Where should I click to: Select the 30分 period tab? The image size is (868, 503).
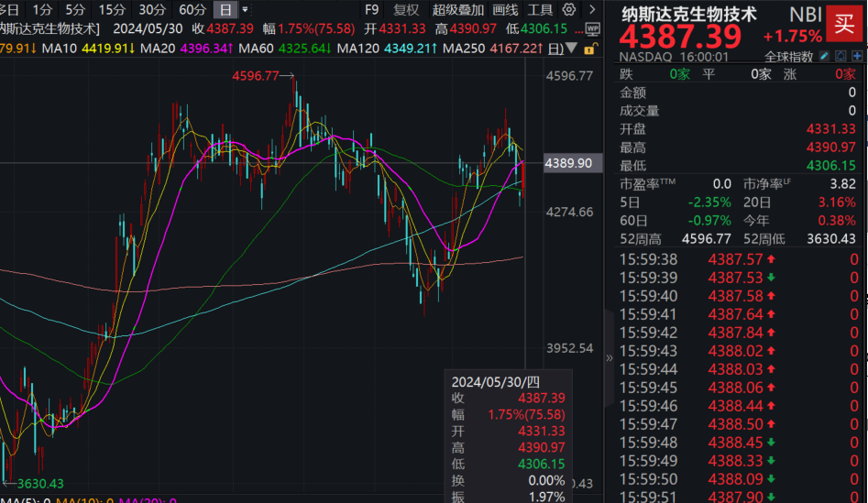click(x=152, y=9)
